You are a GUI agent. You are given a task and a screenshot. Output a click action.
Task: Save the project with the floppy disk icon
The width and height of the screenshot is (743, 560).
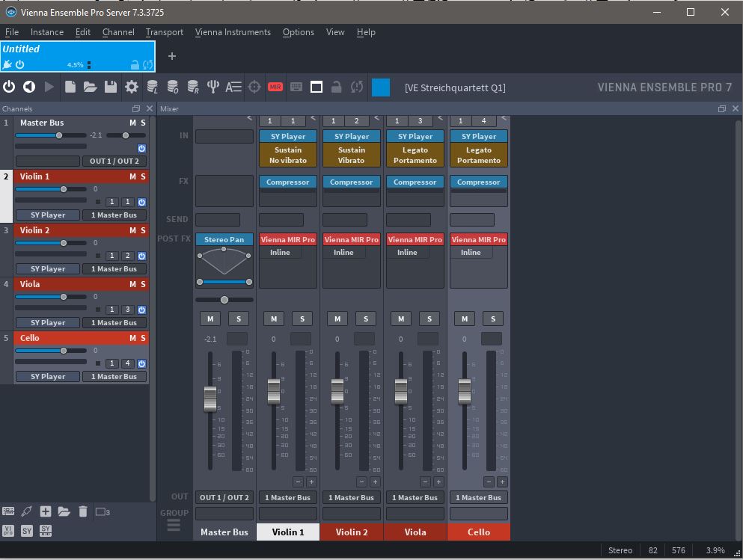point(111,87)
